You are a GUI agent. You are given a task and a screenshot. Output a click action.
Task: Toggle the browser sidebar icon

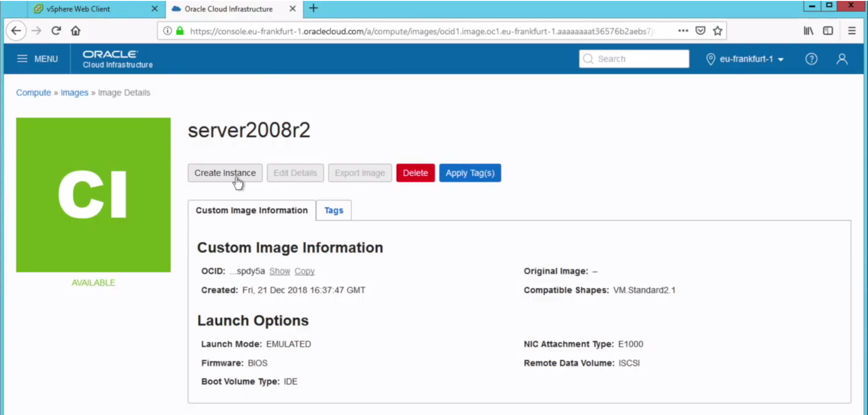tap(828, 31)
